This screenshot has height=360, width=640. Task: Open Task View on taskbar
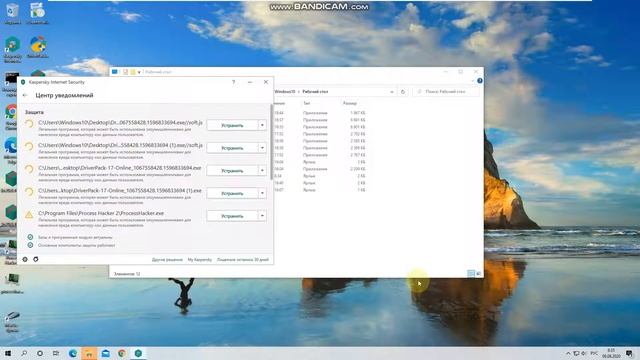[56, 353]
